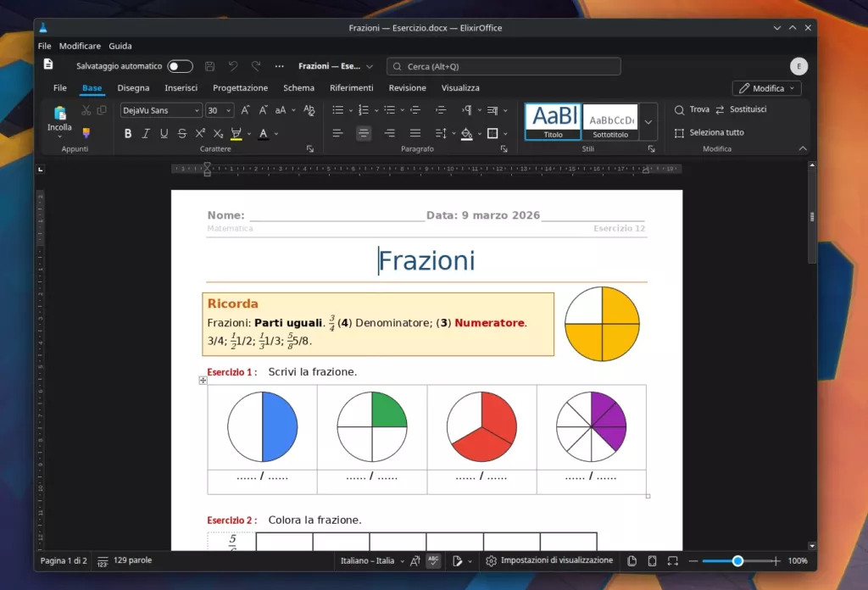This screenshot has height=590, width=868.
Task: Expand the highlight color dropdown arrow
Action: (249, 133)
